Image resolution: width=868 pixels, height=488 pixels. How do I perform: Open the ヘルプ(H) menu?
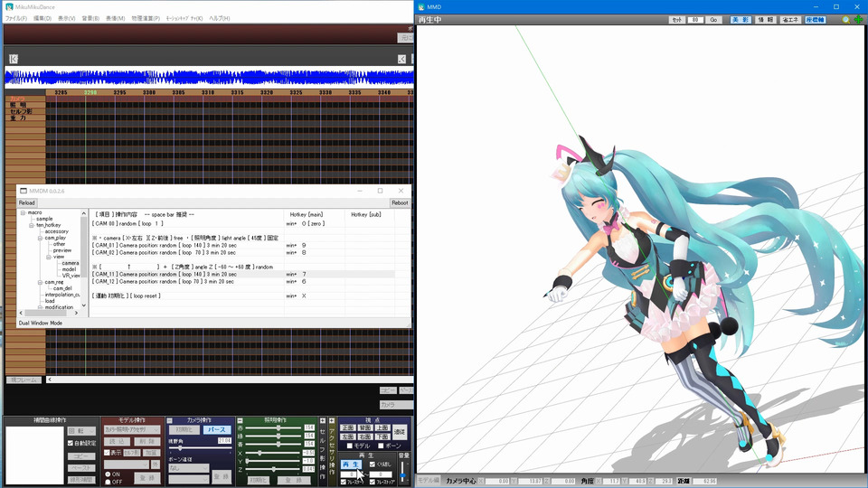pos(219,18)
